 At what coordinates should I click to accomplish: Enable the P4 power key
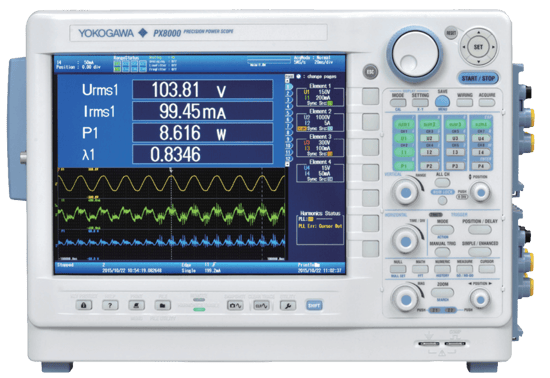[x=481, y=166]
